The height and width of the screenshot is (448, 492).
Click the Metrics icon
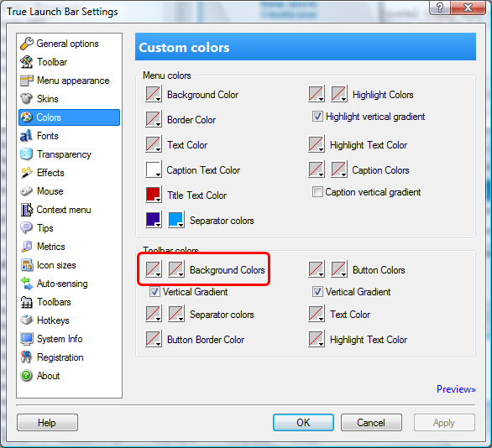pos(26,247)
